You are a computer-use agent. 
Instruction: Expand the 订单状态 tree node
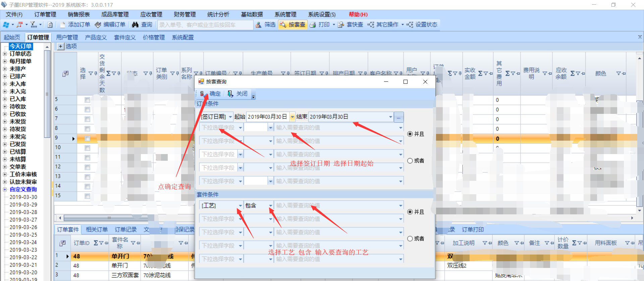[5, 54]
